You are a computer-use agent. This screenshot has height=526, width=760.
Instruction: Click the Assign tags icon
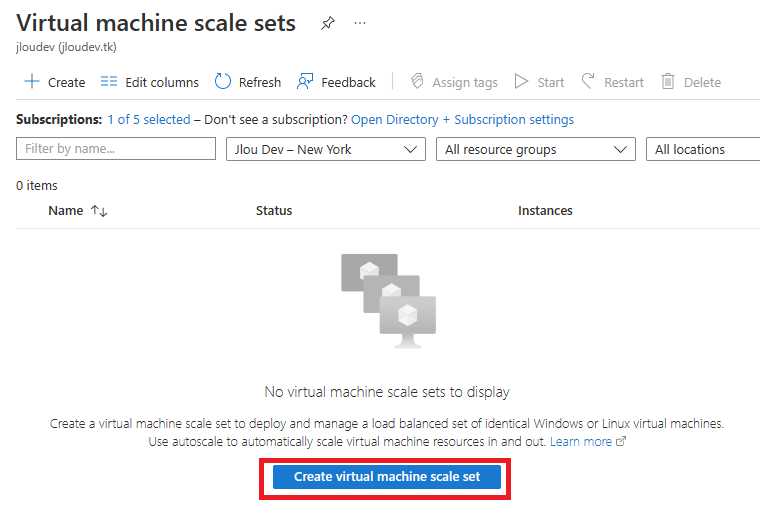pos(417,81)
